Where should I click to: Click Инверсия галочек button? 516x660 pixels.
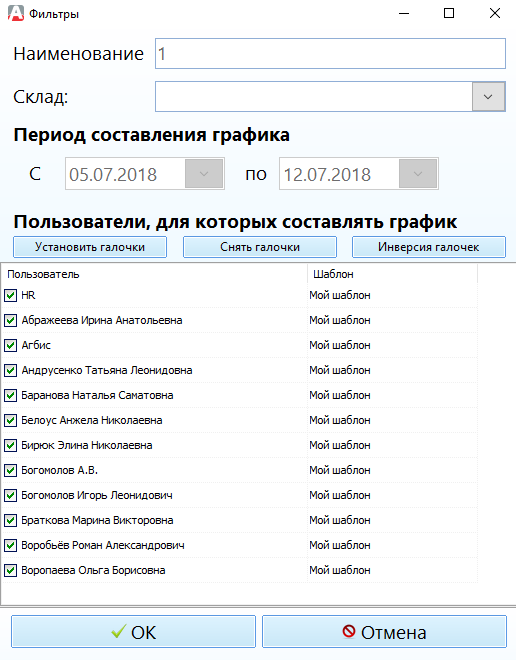[x=428, y=247]
